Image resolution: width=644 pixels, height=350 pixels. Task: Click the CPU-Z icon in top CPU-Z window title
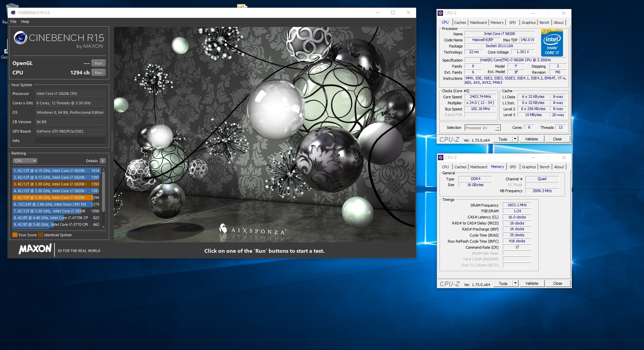pyautogui.click(x=440, y=13)
